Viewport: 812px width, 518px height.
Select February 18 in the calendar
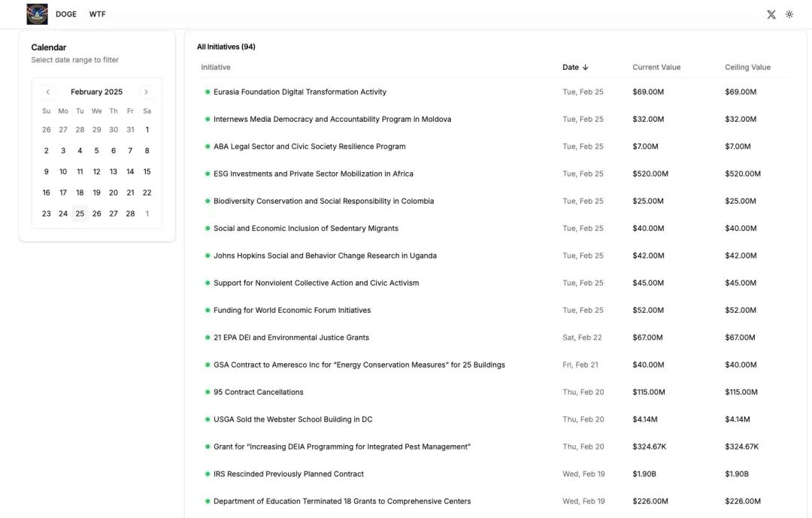tap(80, 192)
